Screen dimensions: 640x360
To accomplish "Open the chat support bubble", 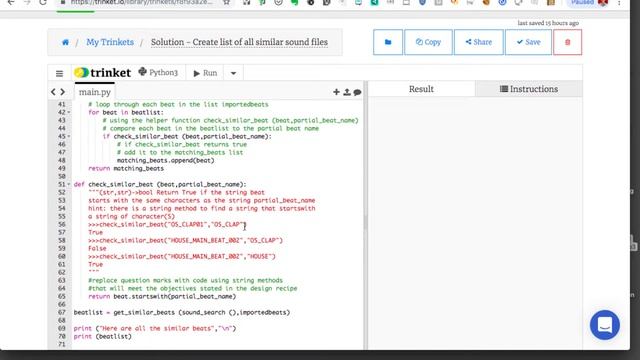I will pyautogui.click(x=604, y=325).
